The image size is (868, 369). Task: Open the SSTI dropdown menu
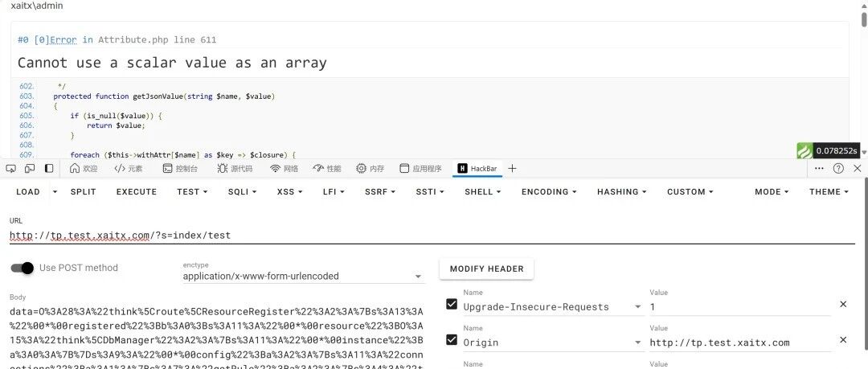click(x=432, y=191)
